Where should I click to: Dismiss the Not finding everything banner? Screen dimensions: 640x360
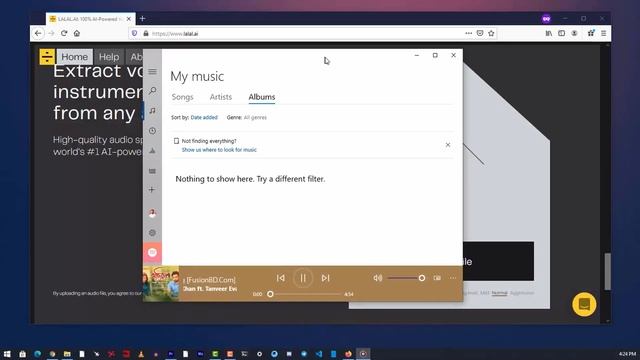pyautogui.click(x=448, y=145)
